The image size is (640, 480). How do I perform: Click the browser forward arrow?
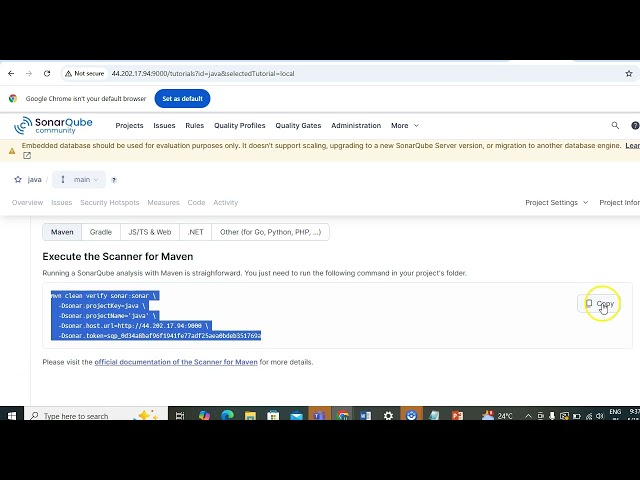click(x=29, y=73)
